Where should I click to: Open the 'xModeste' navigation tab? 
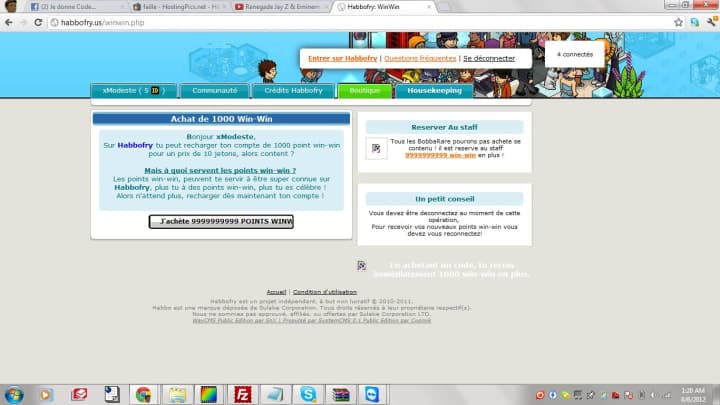tap(134, 91)
